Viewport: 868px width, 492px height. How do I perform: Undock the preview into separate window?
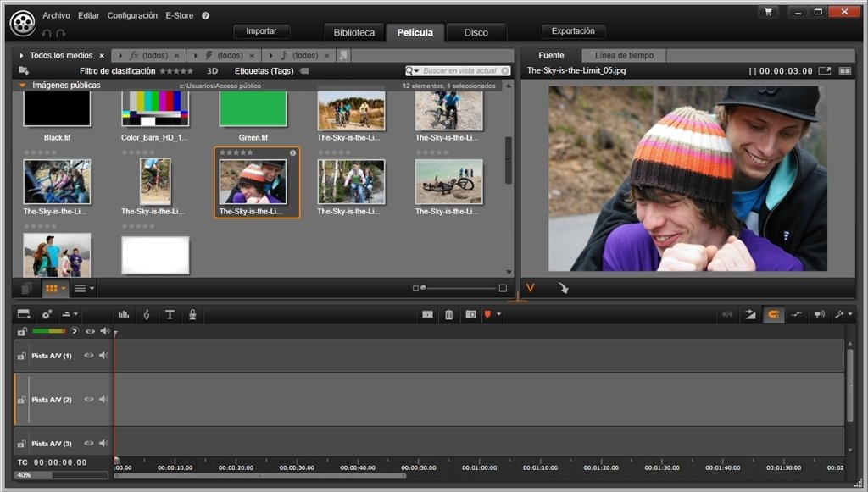(x=825, y=71)
